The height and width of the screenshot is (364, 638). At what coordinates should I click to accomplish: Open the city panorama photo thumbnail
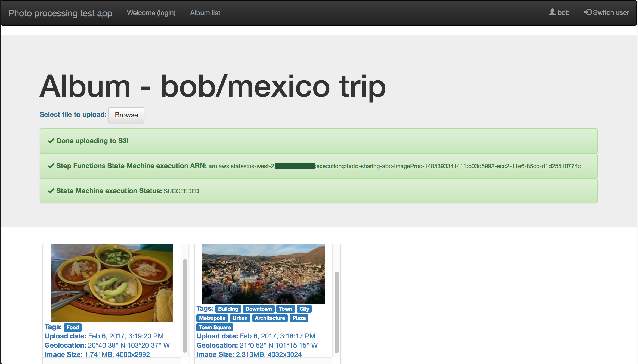pyautogui.click(x=263, y=274)
